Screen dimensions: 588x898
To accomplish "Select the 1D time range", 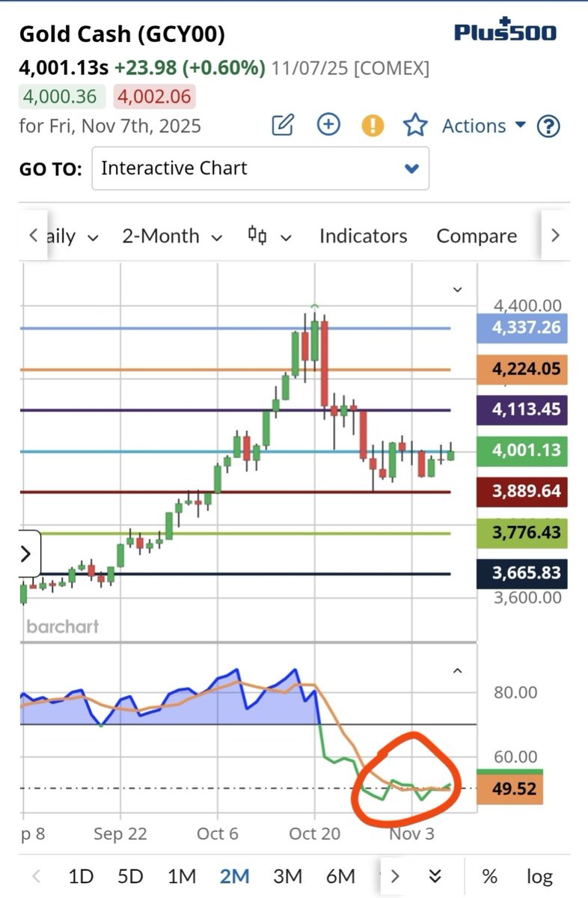I will [x=81, y=876].
